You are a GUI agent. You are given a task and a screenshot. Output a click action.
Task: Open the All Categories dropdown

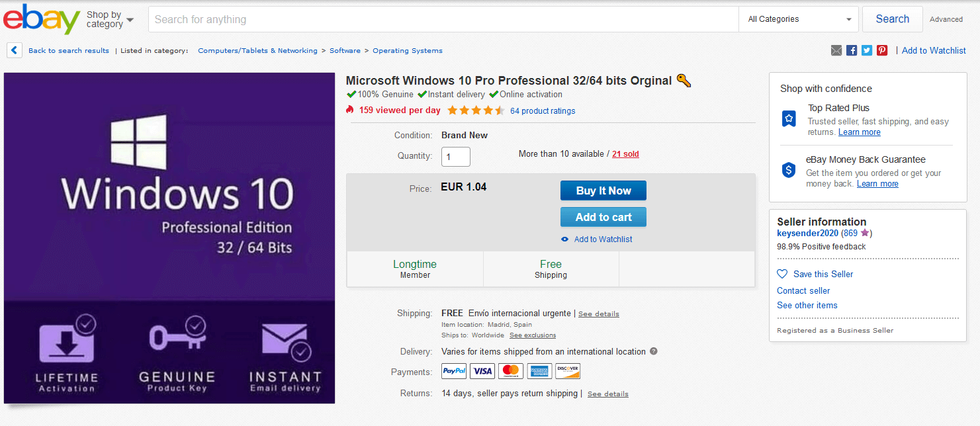[799, 19]
